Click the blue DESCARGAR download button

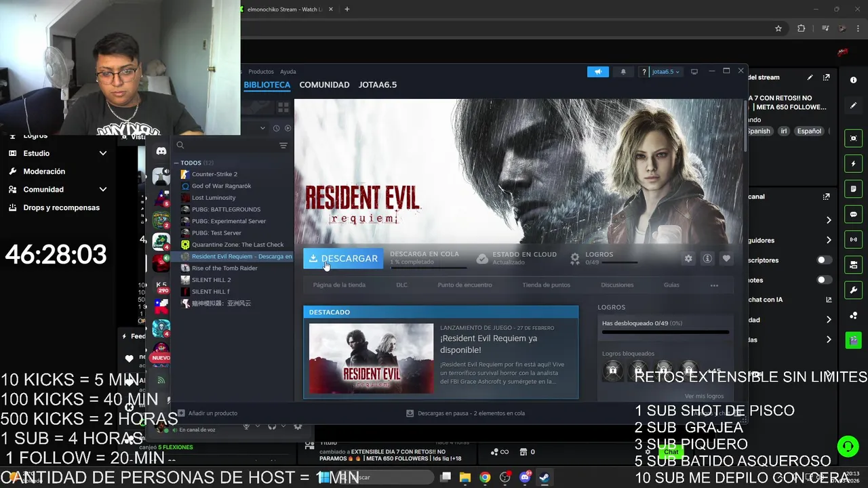[x=343, y=258]
